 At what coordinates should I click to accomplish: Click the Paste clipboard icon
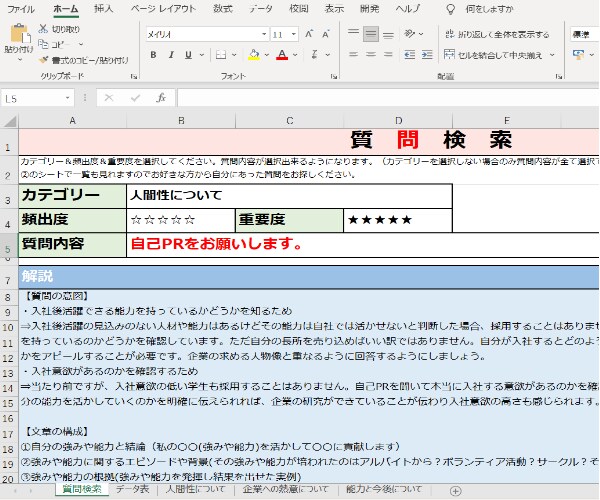click(x=19, y=34)
